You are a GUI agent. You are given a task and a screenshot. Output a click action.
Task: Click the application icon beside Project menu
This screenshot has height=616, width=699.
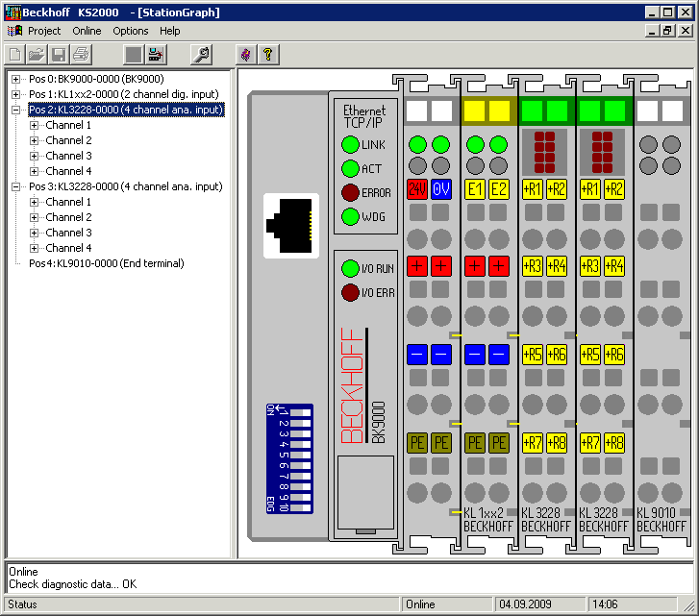14,31
